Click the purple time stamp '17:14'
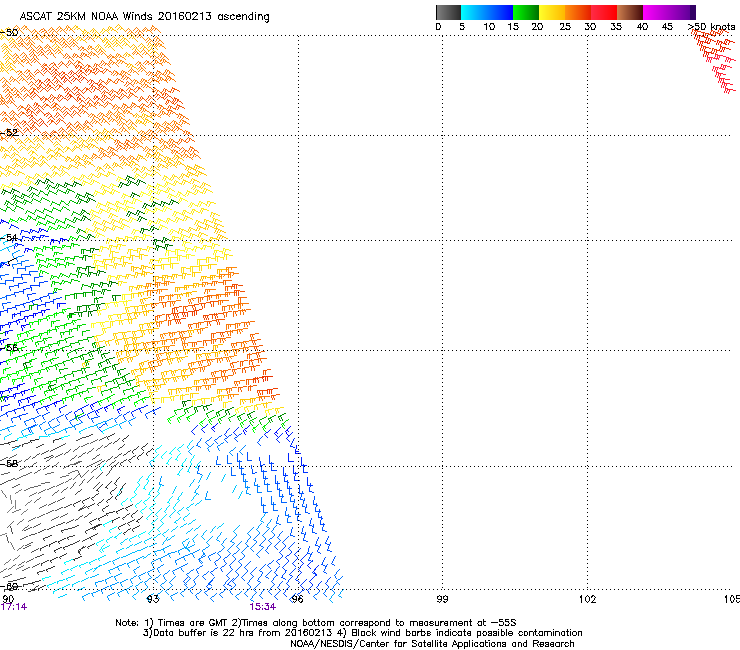740x650 pixels. coord(14,607)
